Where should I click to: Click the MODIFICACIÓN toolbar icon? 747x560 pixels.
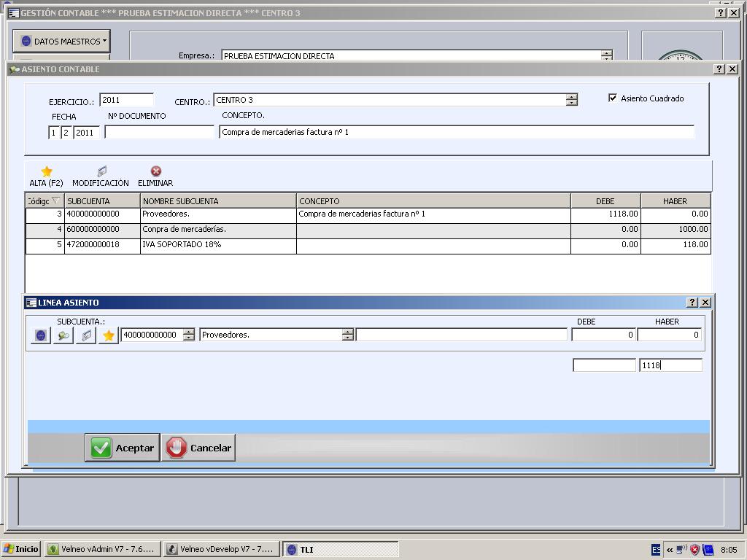[101, 171]
